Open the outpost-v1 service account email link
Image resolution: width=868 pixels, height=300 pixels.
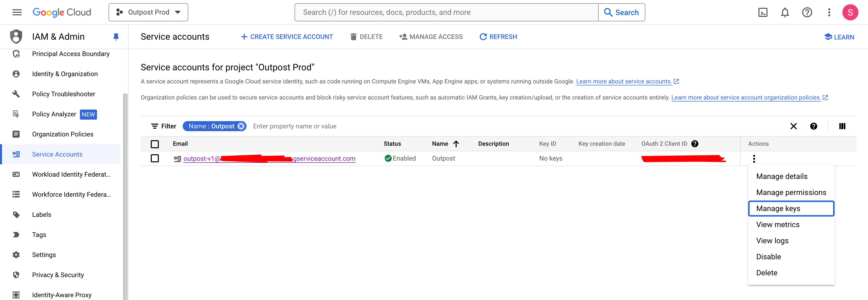(269, 159)
